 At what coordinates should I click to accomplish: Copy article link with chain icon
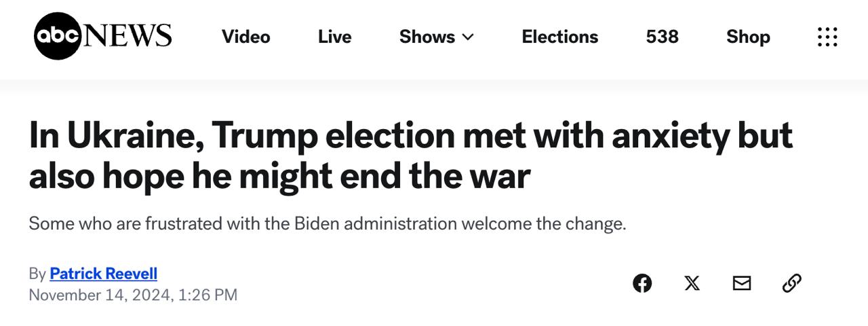pyautogui.click(x=791, y=283)
